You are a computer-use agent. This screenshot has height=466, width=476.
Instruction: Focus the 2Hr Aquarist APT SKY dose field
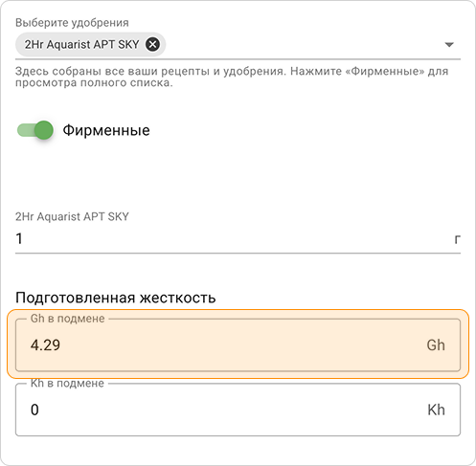tap(238, 238)
